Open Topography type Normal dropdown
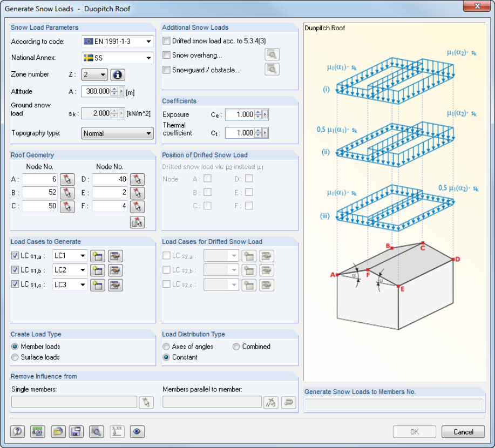This screenshot has width=495, height=448. [118, 133]
